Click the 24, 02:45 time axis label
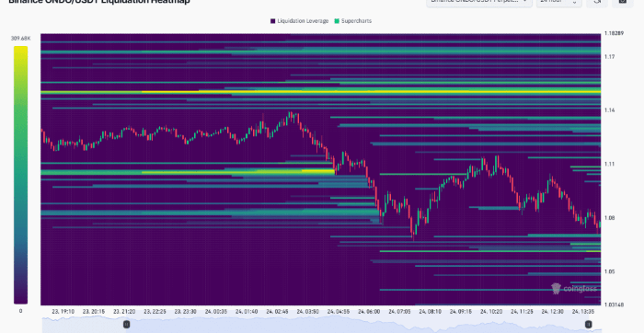The height and width of the screenshot is (333, 644). 277,312
